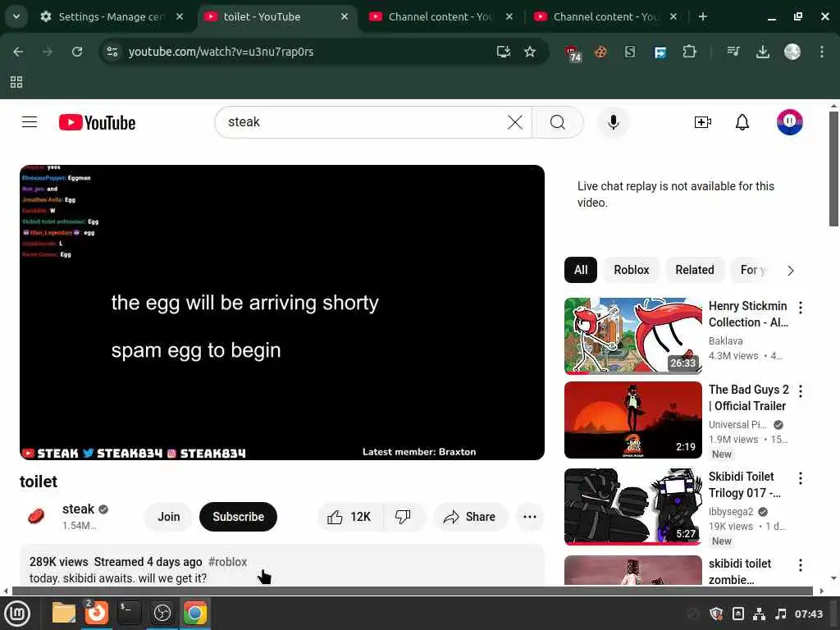Open Chrome three-dot menu
840x630 pixels.
click(822, 52)
